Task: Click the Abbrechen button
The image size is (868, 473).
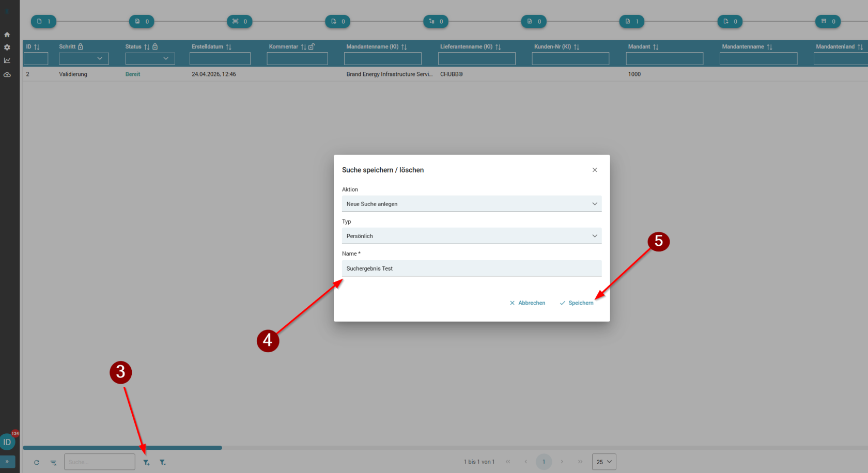Action: [x=528, y=303]
